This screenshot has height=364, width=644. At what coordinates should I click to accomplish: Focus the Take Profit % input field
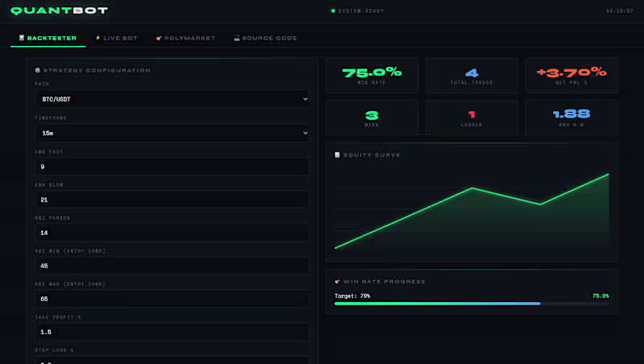pos(171,332)
